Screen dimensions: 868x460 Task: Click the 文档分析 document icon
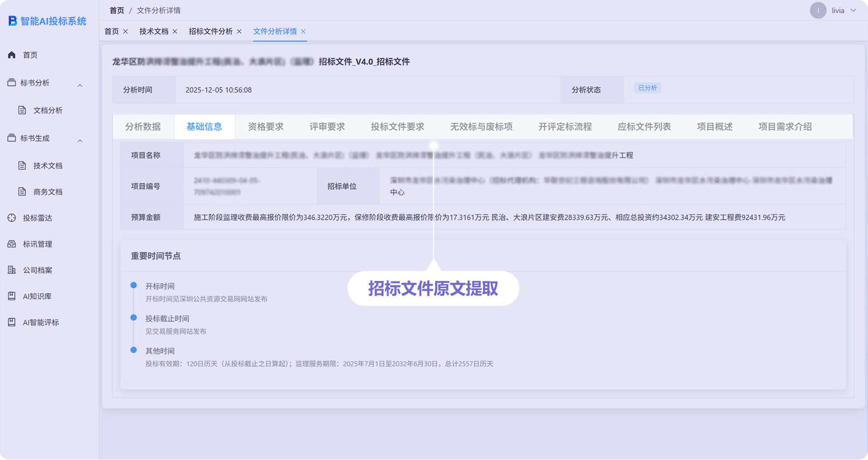[x=22, y=110]
